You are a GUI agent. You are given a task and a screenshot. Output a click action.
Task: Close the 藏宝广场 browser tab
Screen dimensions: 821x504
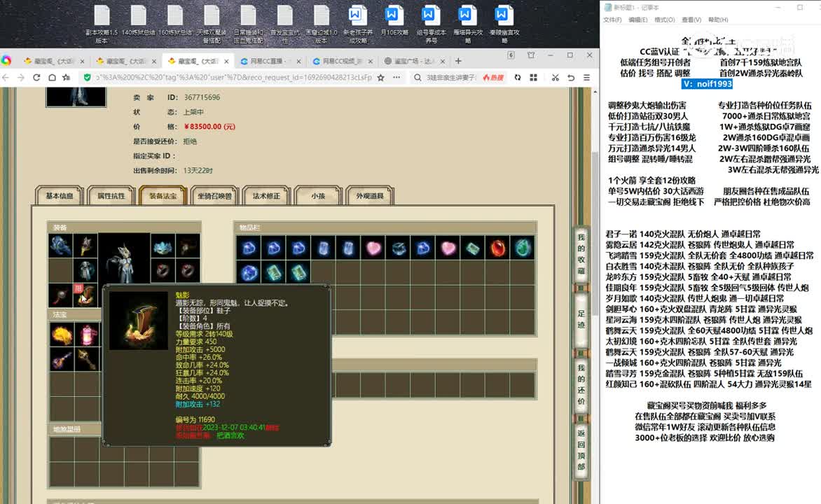click(x=443, y=61)
